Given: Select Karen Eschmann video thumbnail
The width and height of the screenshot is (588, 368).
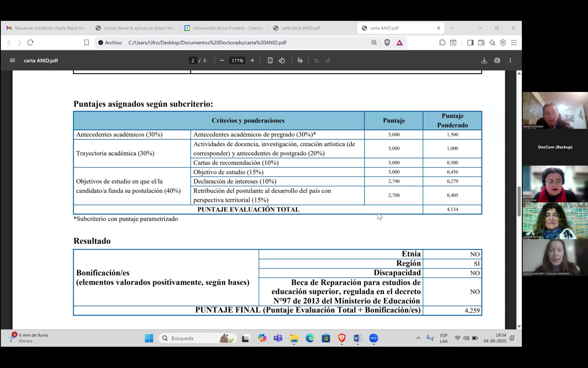Looking at the screenshot, I should click(x=555, y=110).
